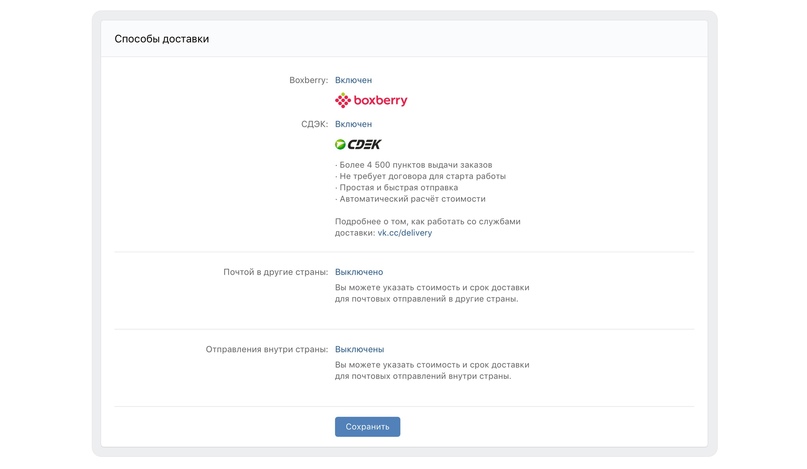807x469 pixels.
Task: Open 'Выключены' setting for domestic shipments
Action: tap(359, 349)
